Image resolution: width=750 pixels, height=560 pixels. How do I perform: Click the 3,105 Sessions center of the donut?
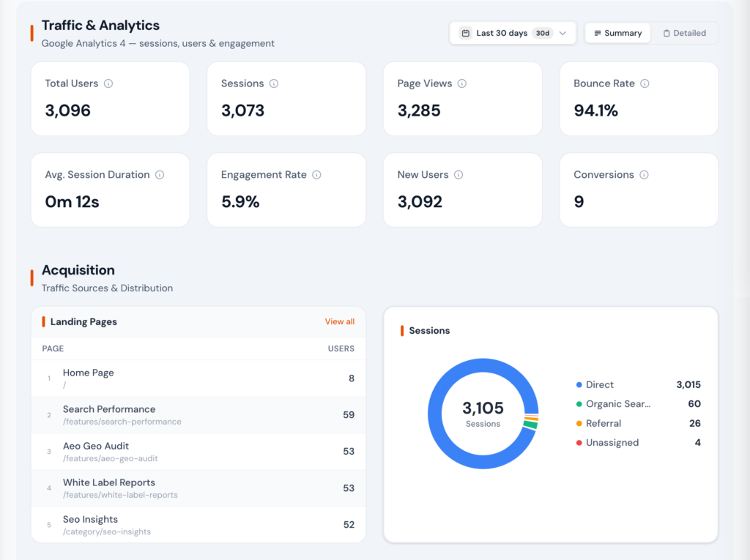click(483, 414)
